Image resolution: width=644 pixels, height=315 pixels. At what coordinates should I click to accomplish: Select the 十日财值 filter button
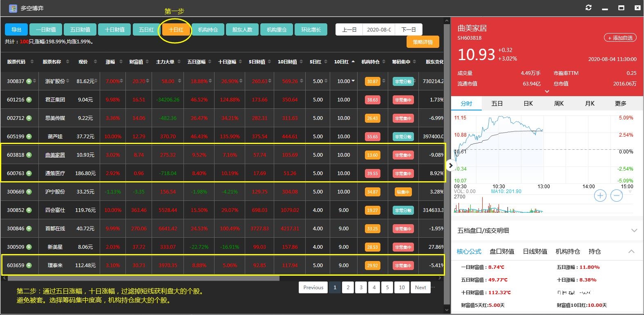[115, 29]
